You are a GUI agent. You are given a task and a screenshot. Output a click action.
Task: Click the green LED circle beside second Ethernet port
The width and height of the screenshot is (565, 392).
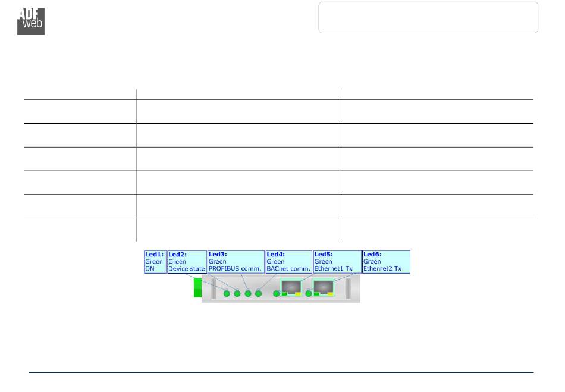tap(309, 294)
